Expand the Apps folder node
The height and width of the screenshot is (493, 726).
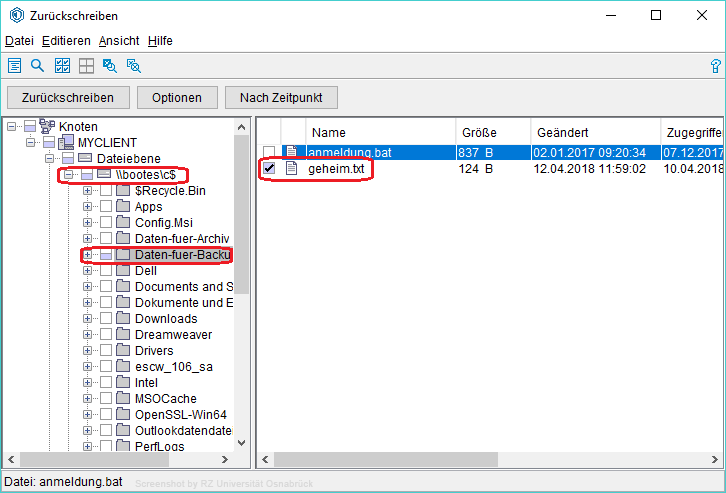click(x=88, y=207)
